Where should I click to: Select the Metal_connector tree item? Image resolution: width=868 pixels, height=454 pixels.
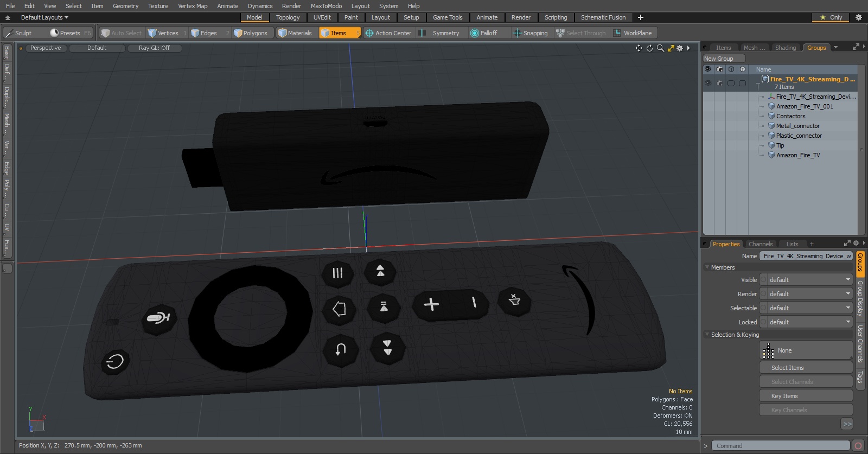pyautogui.click(x=797, y=126)
